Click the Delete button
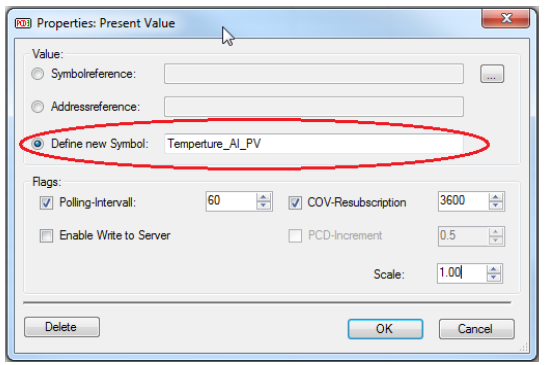 [62, 327]
